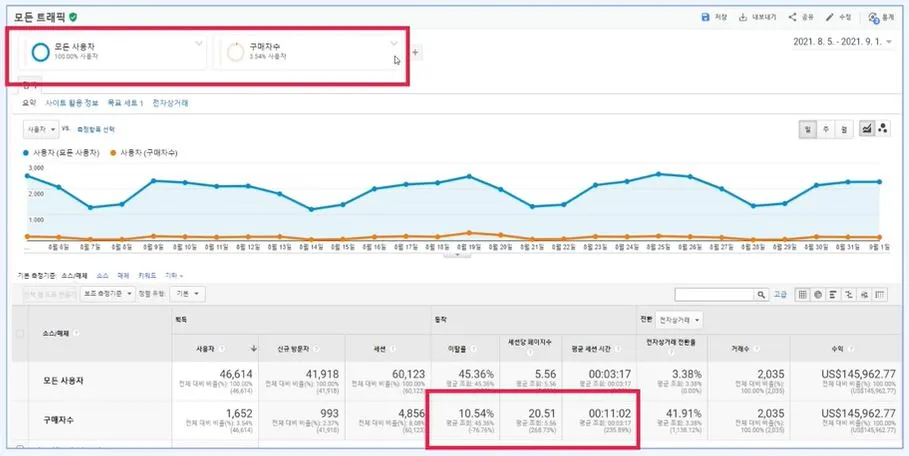Switch to the 목표 세트 1 tab
The width and height of the screenshot is (909, 456).
[x=125, y=103]
